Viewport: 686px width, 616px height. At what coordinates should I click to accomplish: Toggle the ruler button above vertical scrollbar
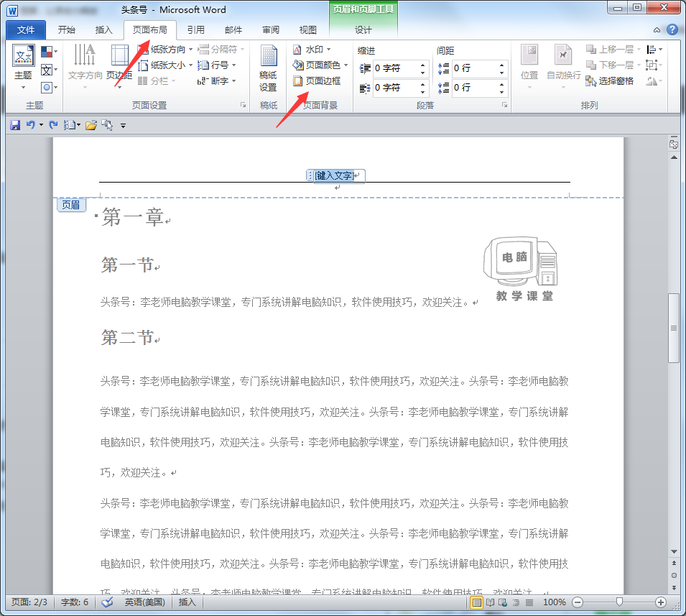click(x=674, y=144)
